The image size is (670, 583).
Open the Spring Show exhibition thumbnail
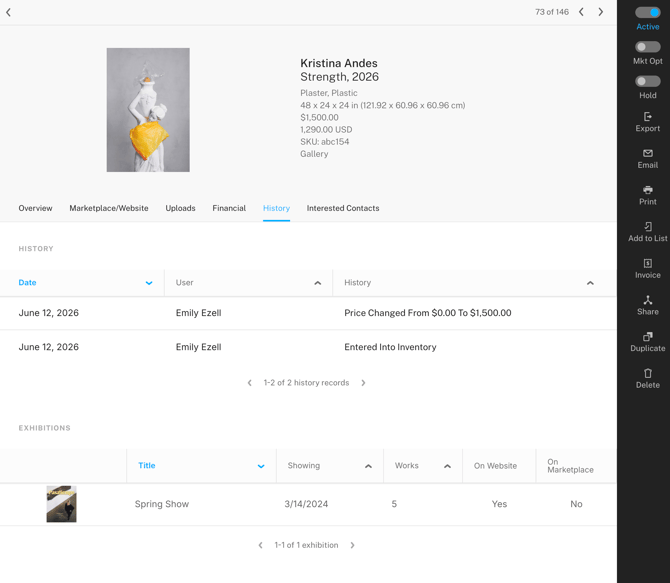62,504
